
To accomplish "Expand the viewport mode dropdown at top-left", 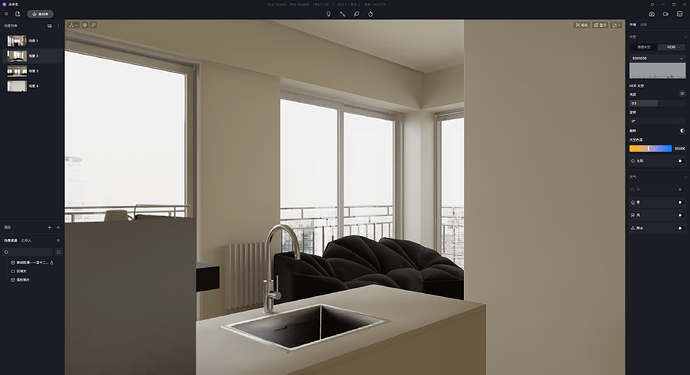I will (x=73, y=25).
